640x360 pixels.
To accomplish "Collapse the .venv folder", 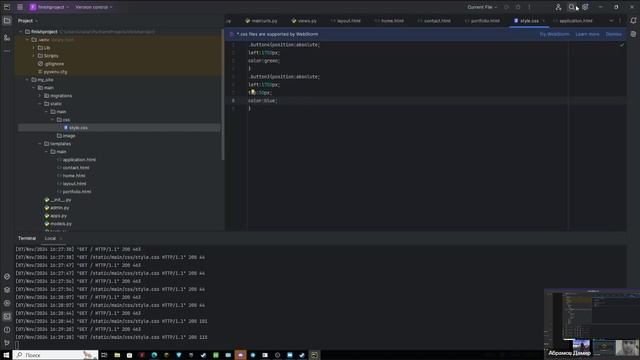I will pos(27,40).
